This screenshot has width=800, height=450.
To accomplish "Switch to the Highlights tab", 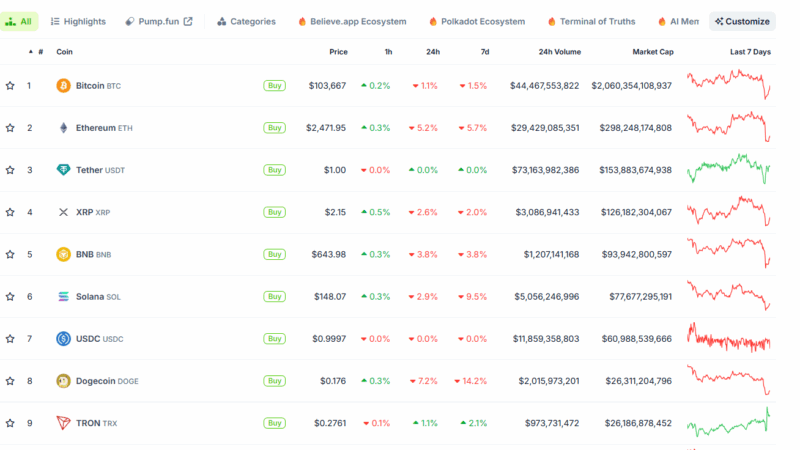I will [x=79, y=21].
